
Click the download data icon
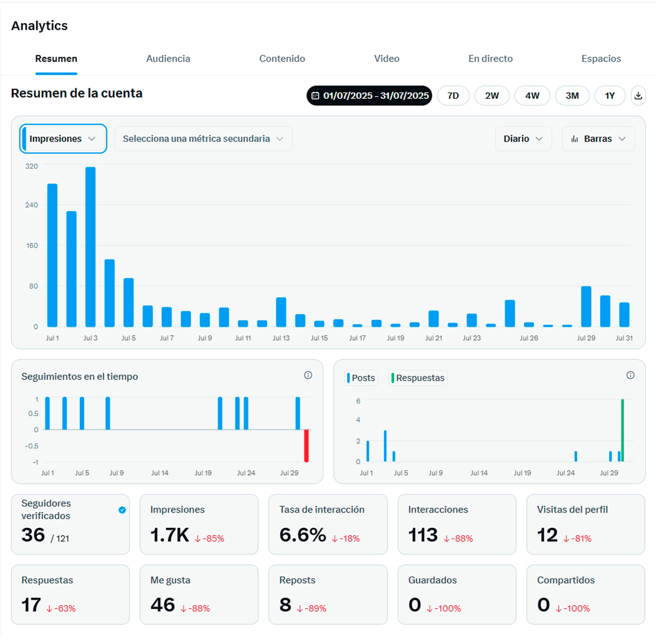click(638, 96)
